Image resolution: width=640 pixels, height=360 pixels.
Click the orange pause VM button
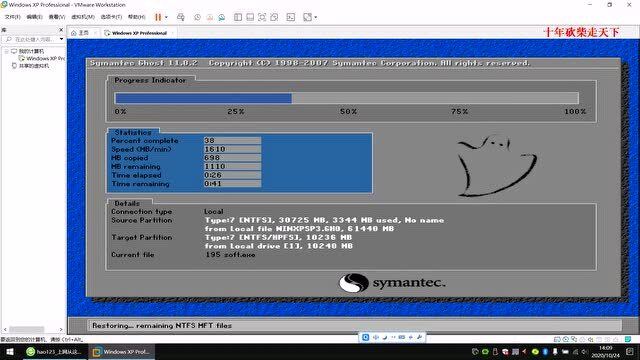pos(158,17)
